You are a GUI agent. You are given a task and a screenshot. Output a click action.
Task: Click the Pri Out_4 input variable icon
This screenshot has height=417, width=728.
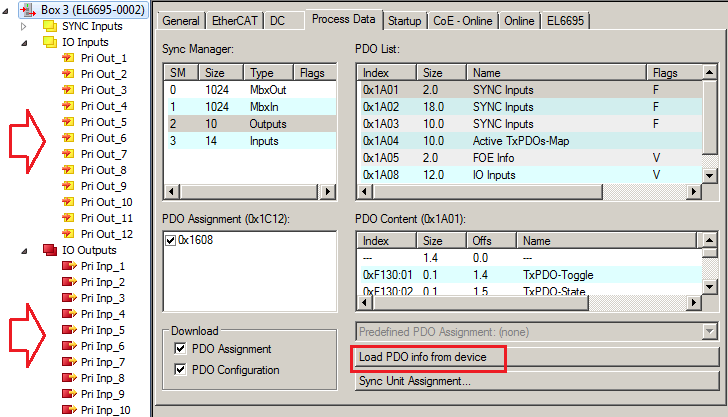pyautogui.click(x=68, y=106)
